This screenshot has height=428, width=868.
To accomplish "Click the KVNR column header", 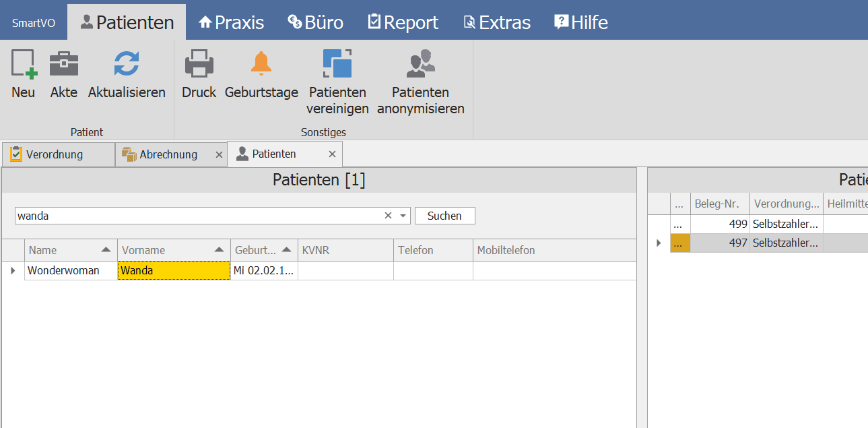I will [345, 250].
